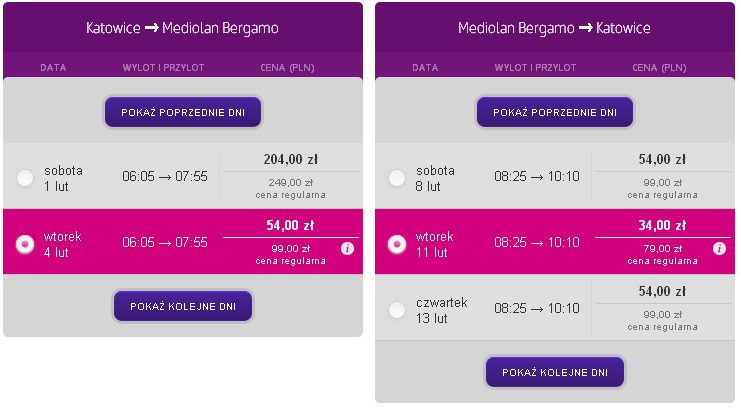The width and height of the screenshot is (741, 409).
Task: Show previous days for Bergamo to Katowice
Action: (555, 112)
